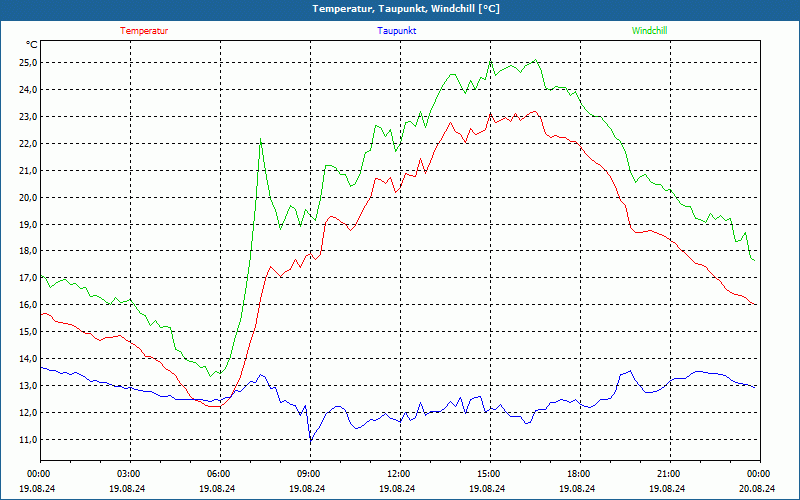Click the 18:00 time axis label
Image resolution: width=800 pixels, height=500 pixels.
(580, 474)
